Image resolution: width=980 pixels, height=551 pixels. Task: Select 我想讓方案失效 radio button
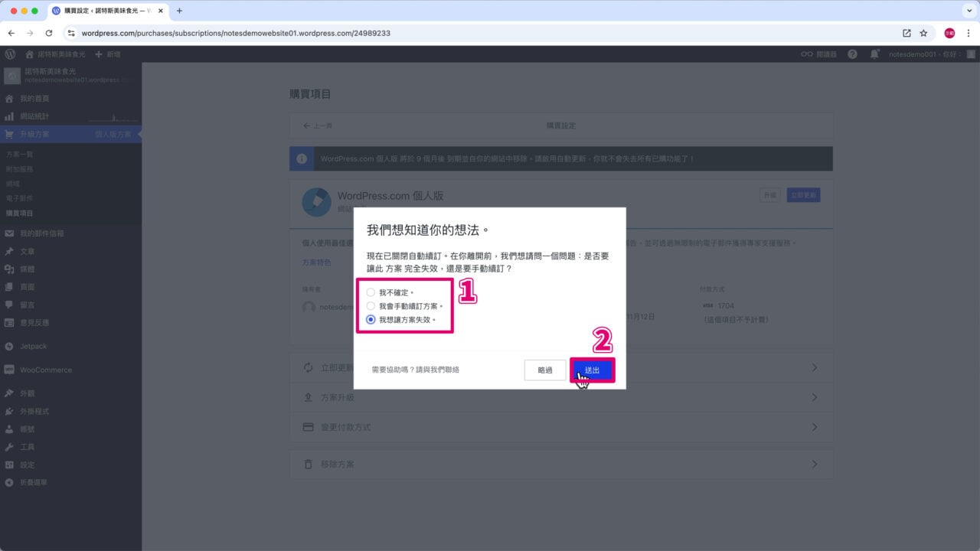[371, 320]
